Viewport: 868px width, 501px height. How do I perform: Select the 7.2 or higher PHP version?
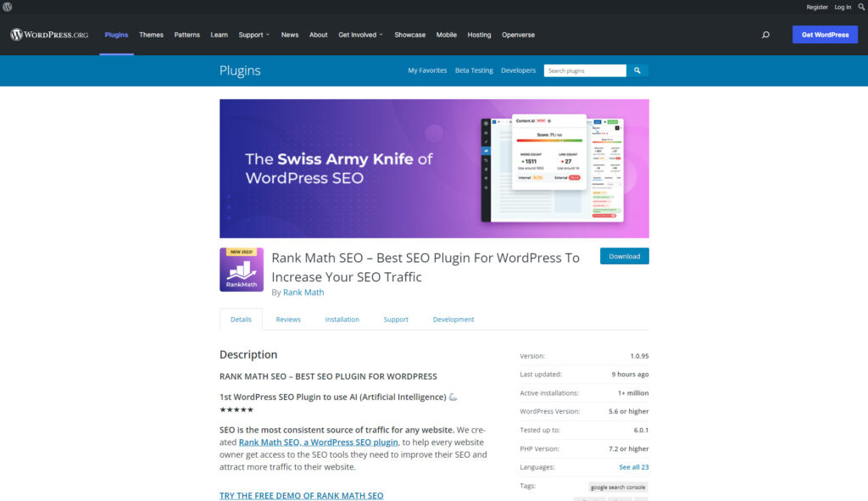(629, 449)
